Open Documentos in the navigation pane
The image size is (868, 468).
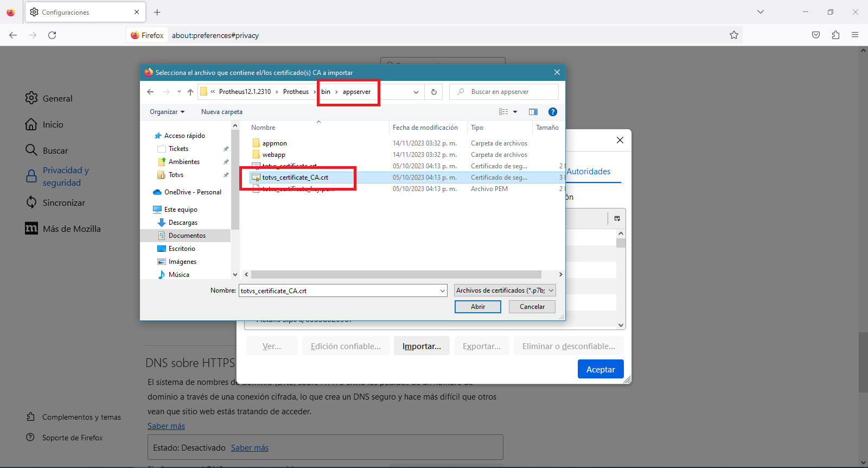[x=187, y=236]
